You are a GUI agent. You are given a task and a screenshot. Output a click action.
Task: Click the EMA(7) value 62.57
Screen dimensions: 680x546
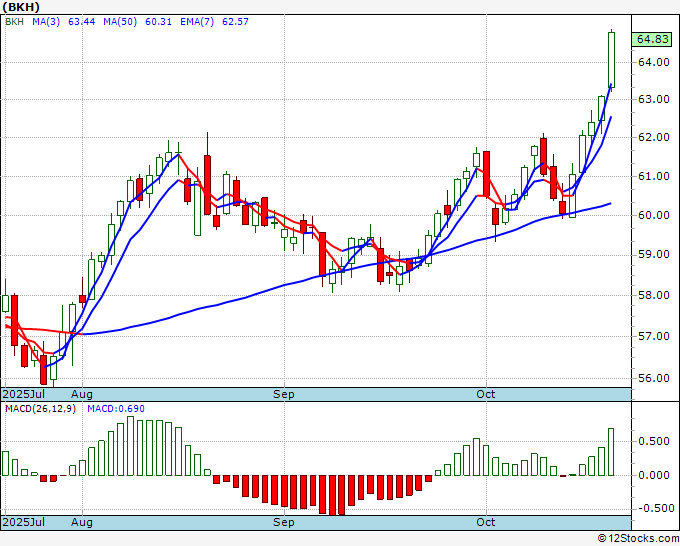tap(235, 22)
